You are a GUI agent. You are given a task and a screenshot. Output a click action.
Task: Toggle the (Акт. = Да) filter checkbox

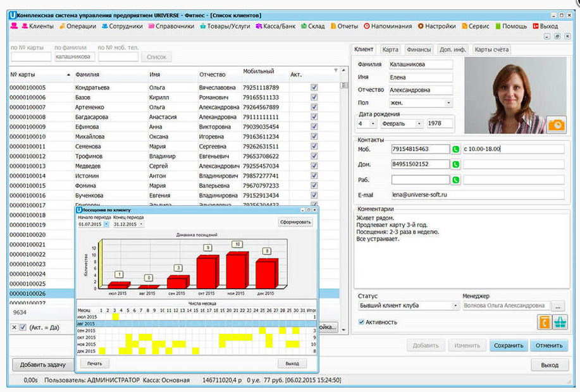coord(23,327)
